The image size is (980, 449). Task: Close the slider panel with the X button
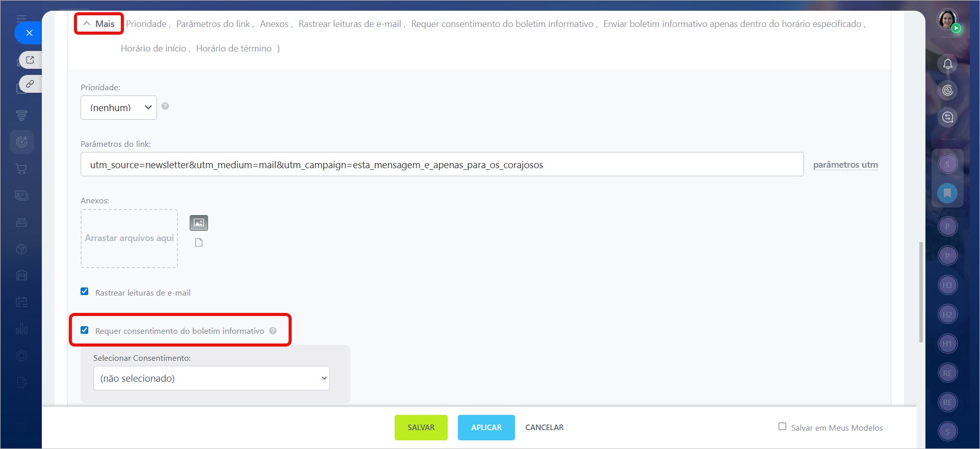tap(29, 33)
